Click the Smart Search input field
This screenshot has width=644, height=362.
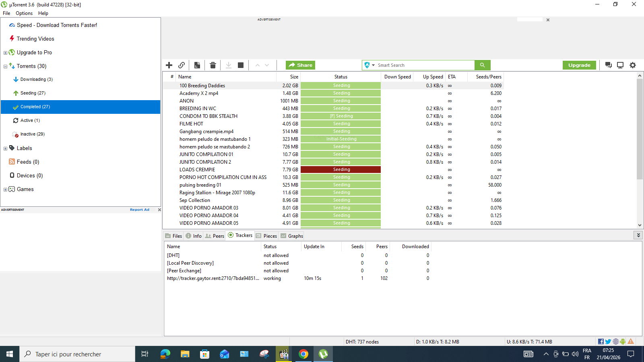pos(425,65)
